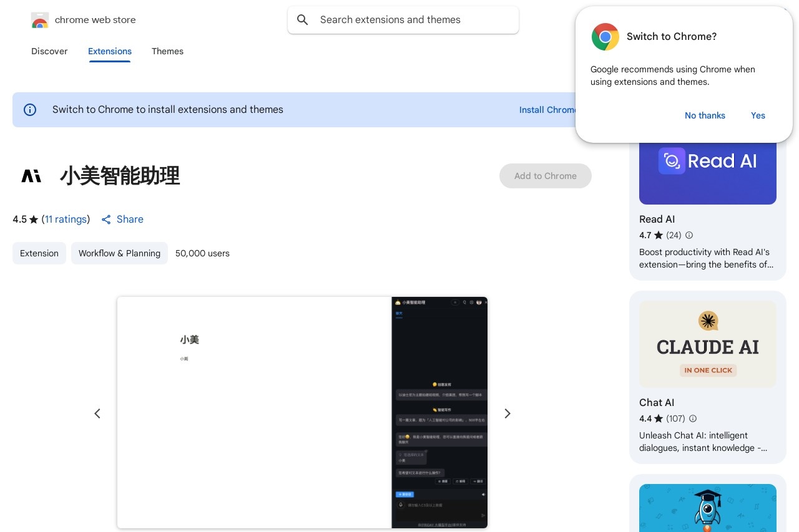Click the Chrome logo in the popup

pyautogui.click(x=605, y=37)
